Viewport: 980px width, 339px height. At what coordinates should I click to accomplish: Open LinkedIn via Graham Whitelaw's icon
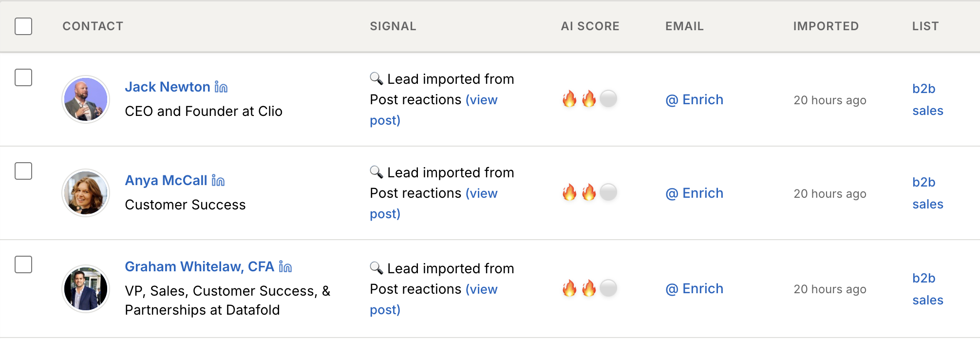click(285, 266)
